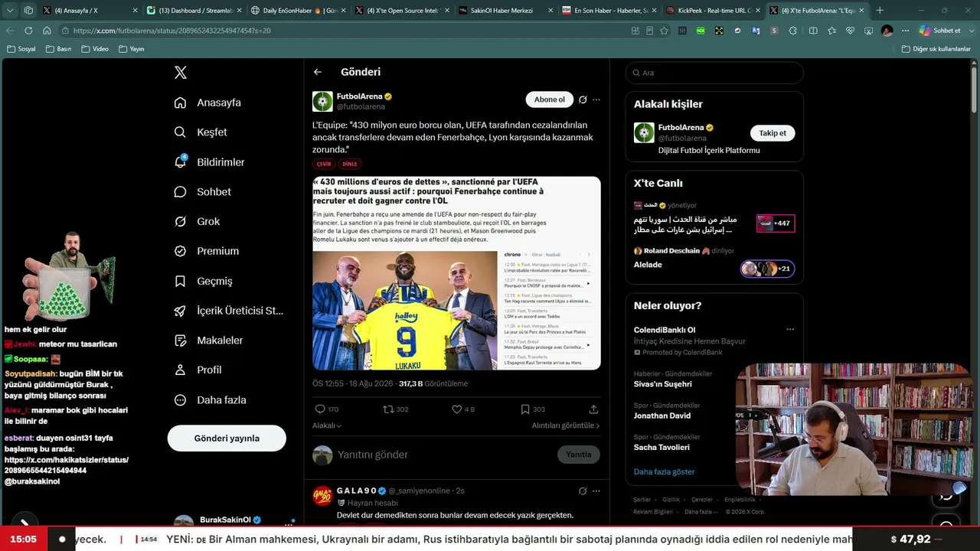Click the browser home button
Image resolution: width=980 pixels, height=551 pixels.
47,31
